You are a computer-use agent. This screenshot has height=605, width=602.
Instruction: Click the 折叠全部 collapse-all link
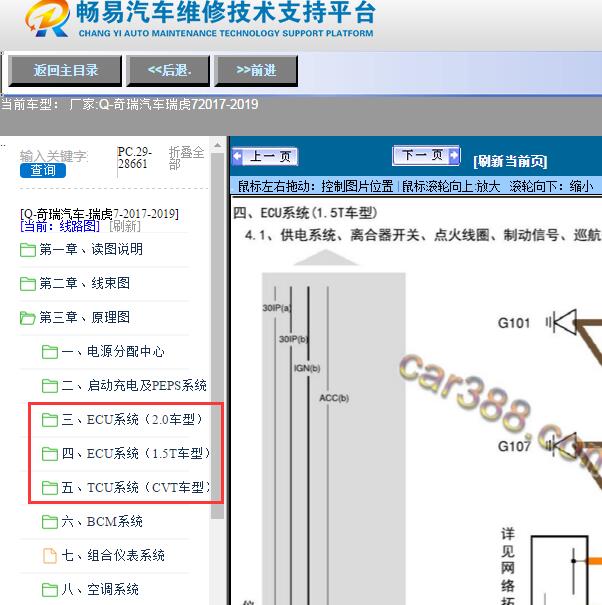coord(186,158)
